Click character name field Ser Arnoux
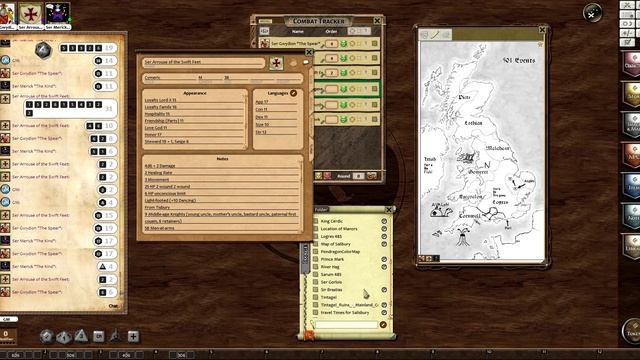 click(x=204, y=62)
